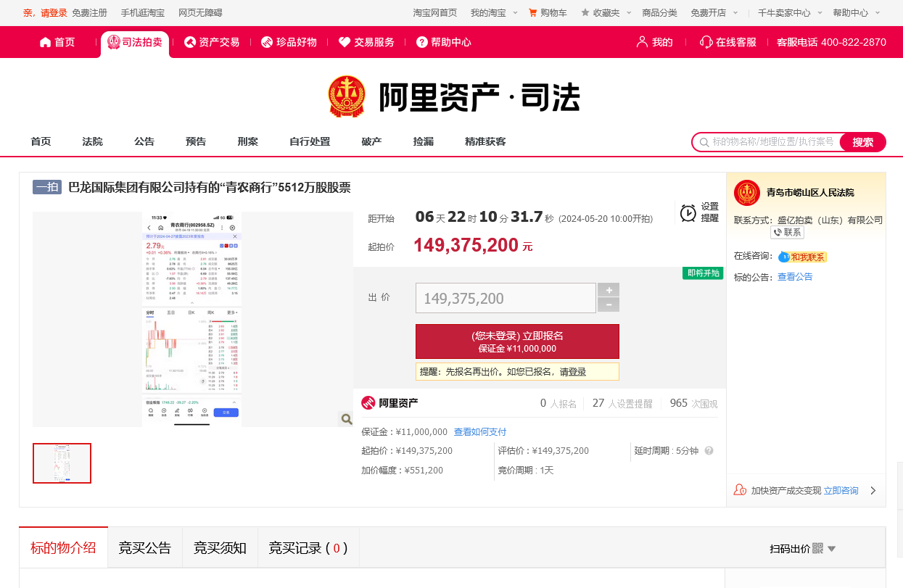Increase bid with the plus stepper
The height and width of the screenshot is (588, 903).
coord(608,290)
